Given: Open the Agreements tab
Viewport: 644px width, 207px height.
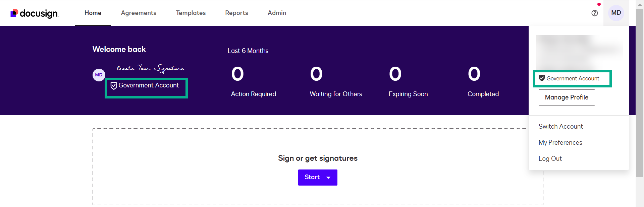Looking at the screenshot, I should click(x=139, y=13).
